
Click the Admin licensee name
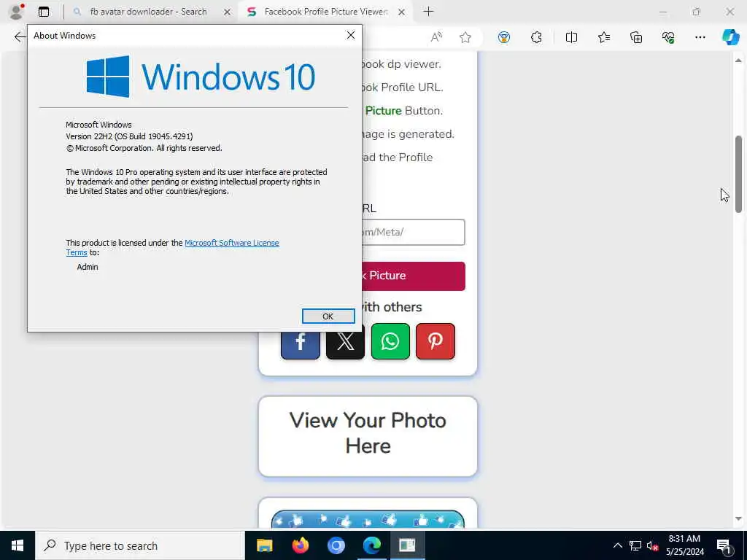click(88, 267)
